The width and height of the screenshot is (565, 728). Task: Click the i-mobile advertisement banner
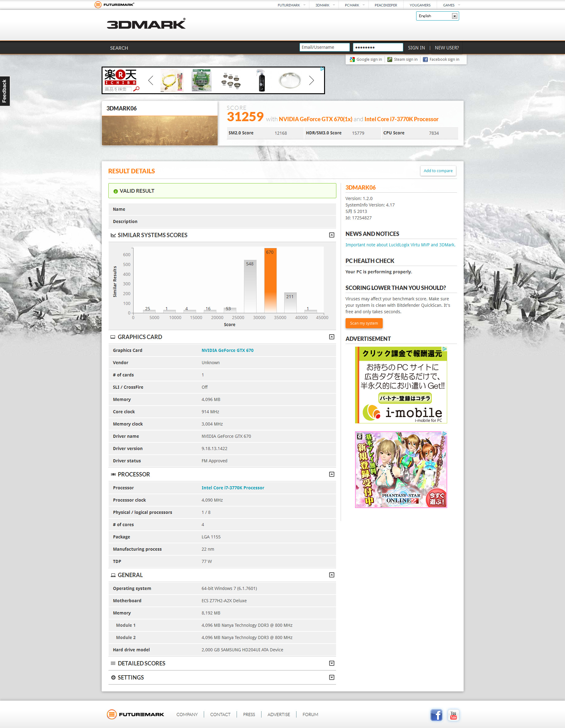(401, 385)
